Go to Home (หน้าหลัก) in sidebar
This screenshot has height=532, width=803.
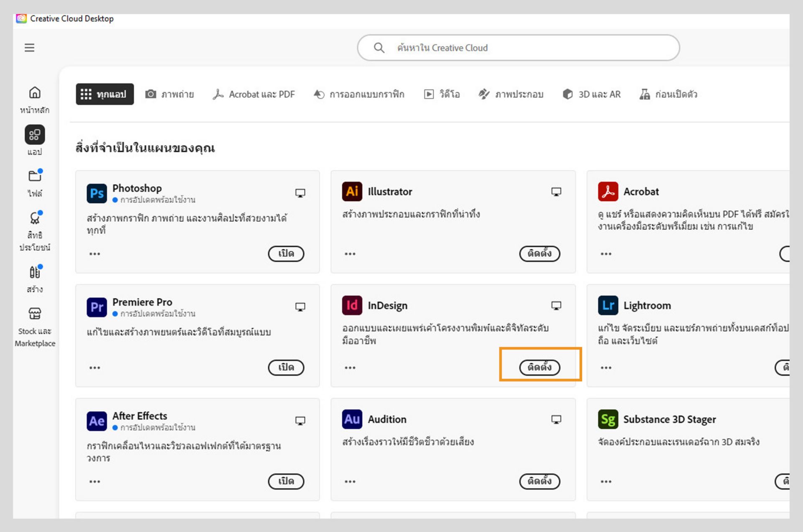[x=35, y=93]
